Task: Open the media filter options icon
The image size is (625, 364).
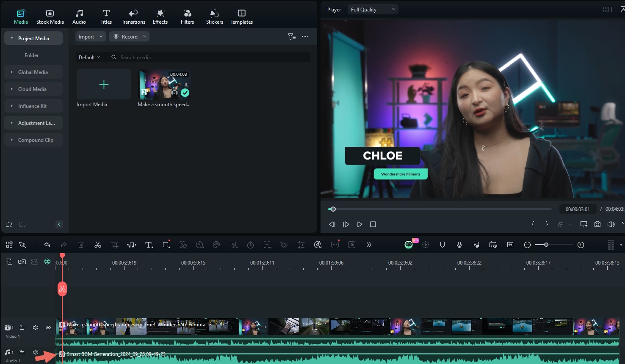Action: tap(292, 37)
